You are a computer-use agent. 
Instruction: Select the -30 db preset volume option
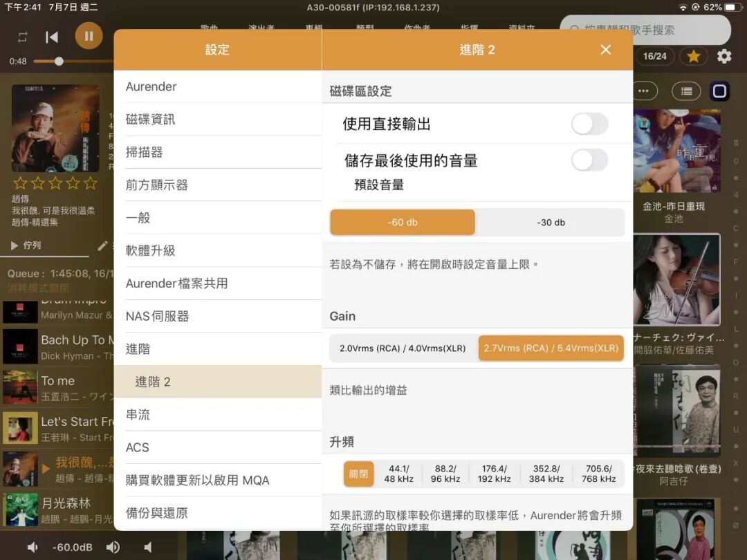click(551, 222)
